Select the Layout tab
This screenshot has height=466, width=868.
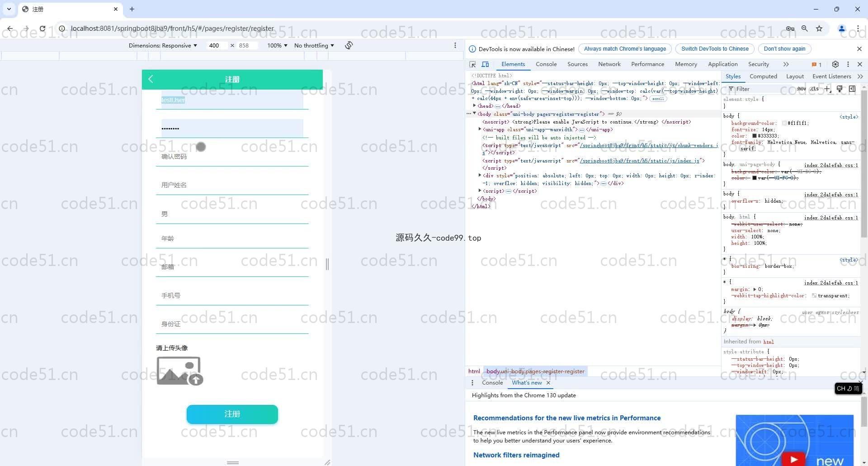(x=795, y=76)
